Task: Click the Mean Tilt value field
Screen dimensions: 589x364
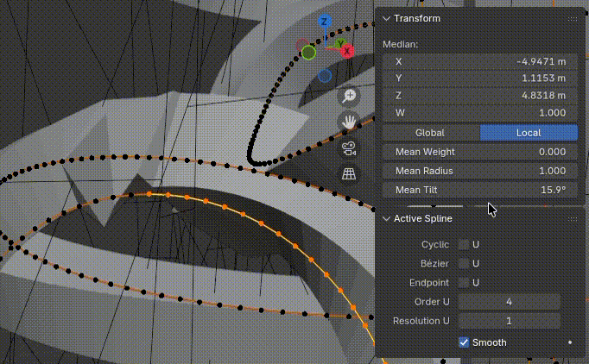Action: coord(479,190)
